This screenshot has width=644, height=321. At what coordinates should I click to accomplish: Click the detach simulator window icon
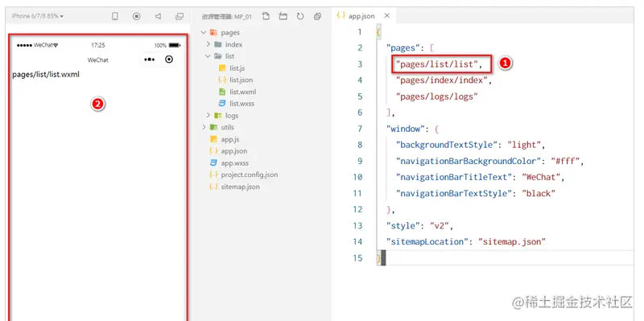(180, 16)
